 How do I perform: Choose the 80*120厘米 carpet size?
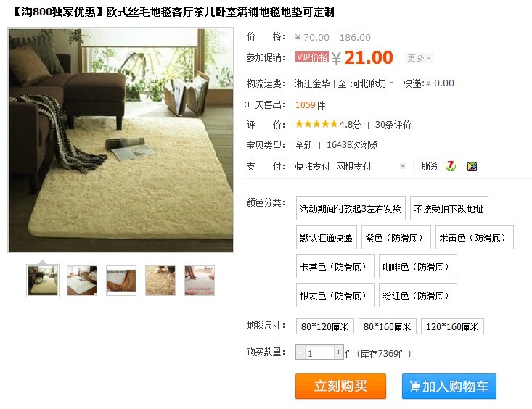(325, 326)
